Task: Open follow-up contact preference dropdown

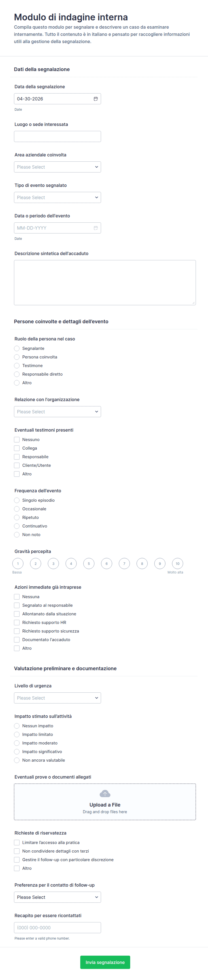Action: click(x=57, y=897)
